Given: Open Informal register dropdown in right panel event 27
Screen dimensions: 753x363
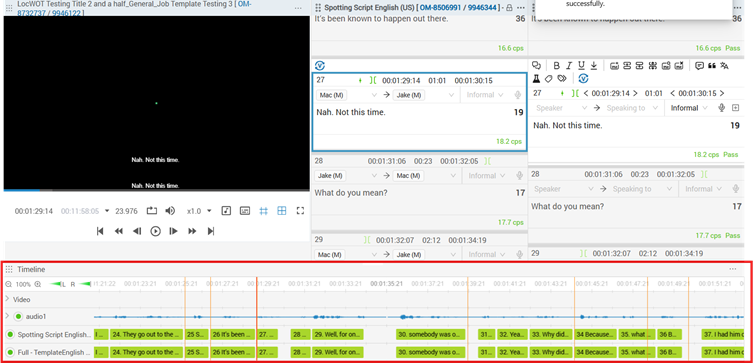Looking at the screenshot, I should [x=690, y=108].
